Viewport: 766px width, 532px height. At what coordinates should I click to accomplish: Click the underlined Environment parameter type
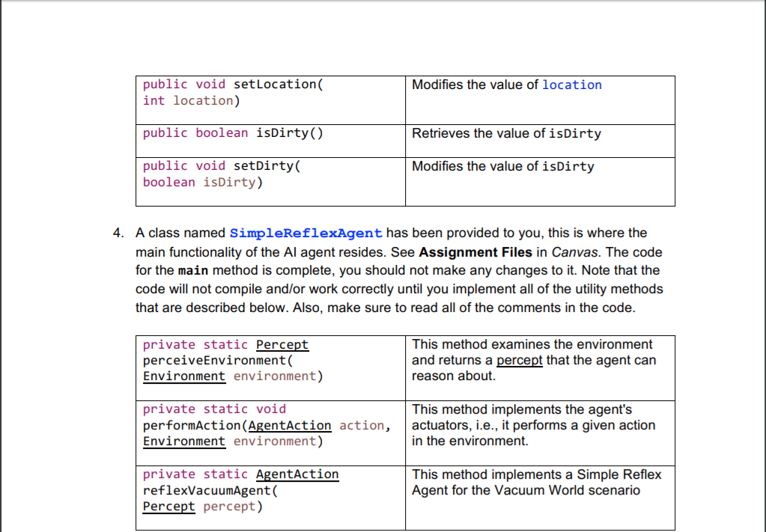click(183, 376)
